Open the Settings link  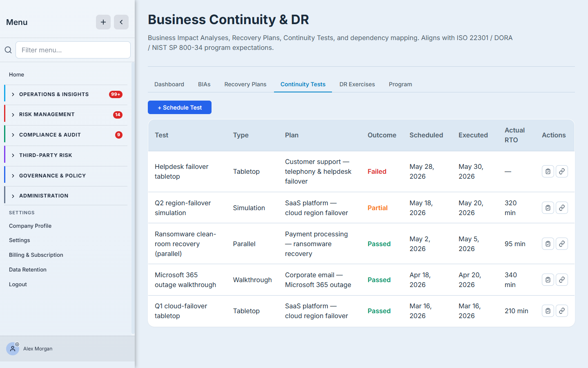(20, 240)
